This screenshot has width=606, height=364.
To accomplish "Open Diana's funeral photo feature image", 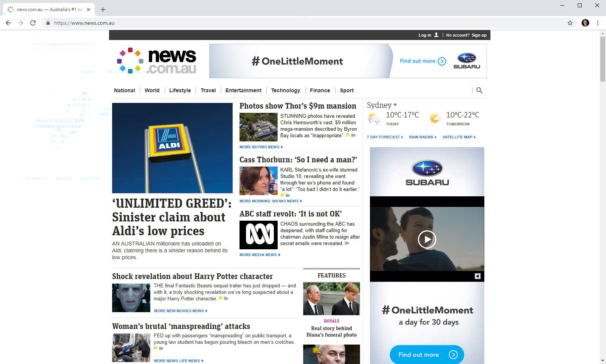I will pos(331,299).
